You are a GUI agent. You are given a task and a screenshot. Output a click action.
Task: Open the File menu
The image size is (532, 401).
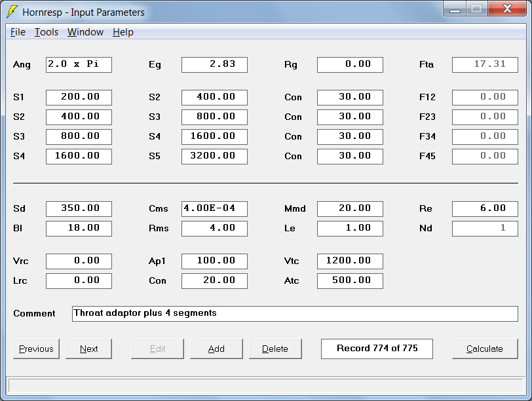click(18, 32)
